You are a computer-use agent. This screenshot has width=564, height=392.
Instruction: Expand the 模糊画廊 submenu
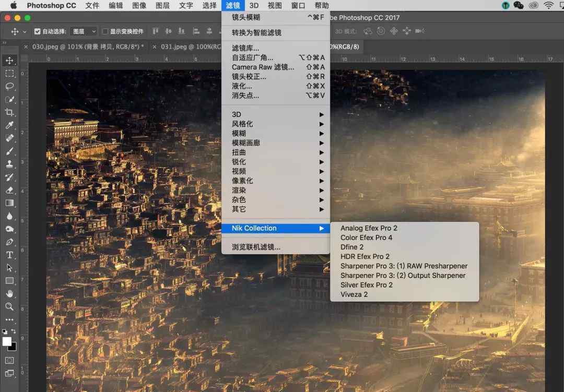[x=276, y=143]
